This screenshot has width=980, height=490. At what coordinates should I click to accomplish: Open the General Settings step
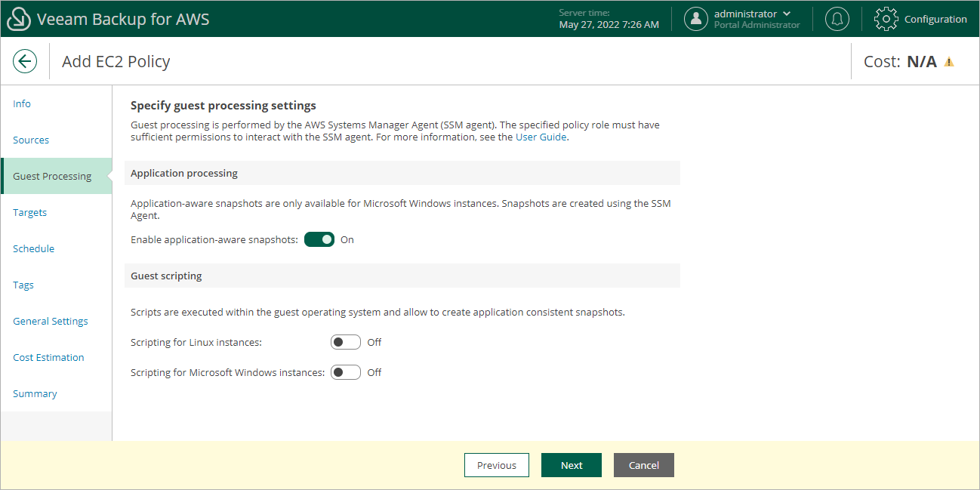[51, 321]
